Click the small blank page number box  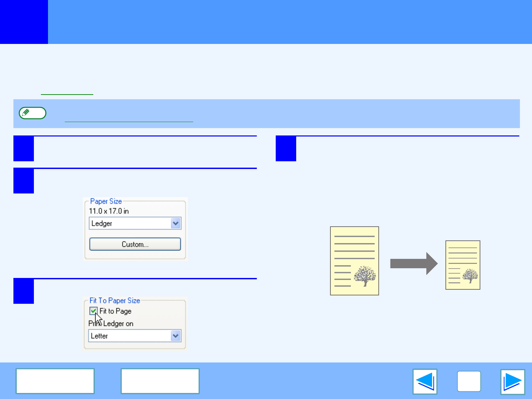(x=469, y=381)
